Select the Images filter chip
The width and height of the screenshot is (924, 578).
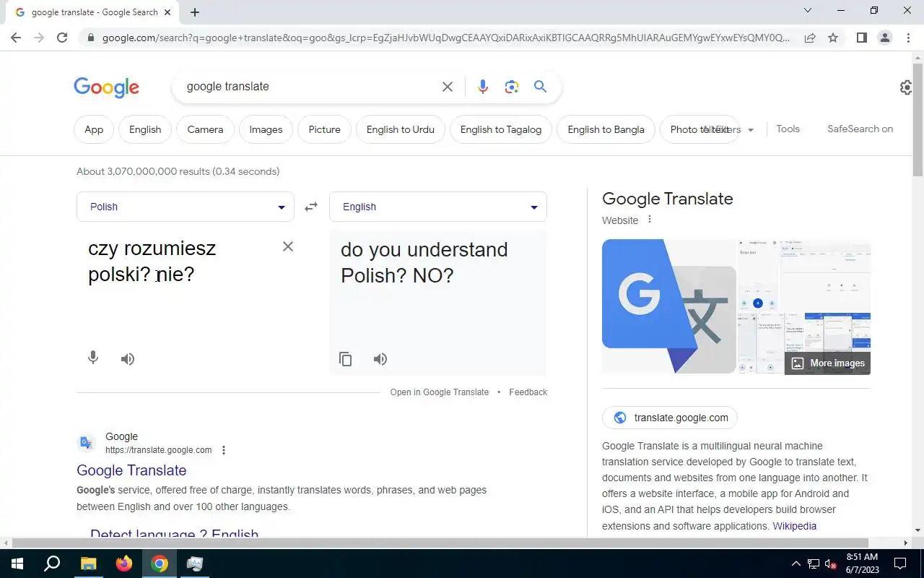pos(266,129)
